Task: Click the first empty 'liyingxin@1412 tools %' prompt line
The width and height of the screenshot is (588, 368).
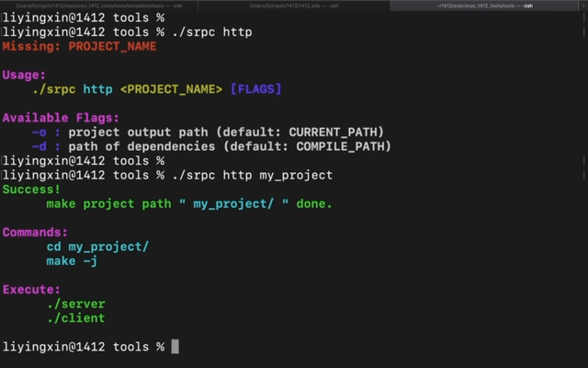Action: (x=84, y=18)
